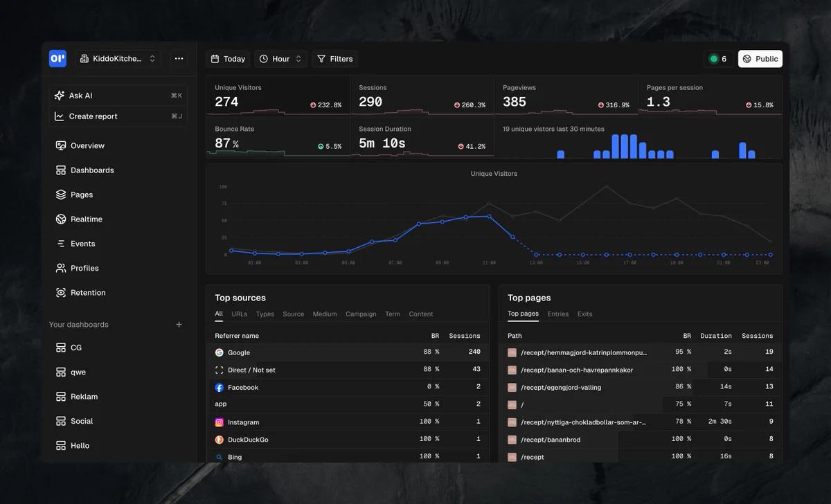
Task: Select the Unique Visitors metric card
Action: coord(278,96)
